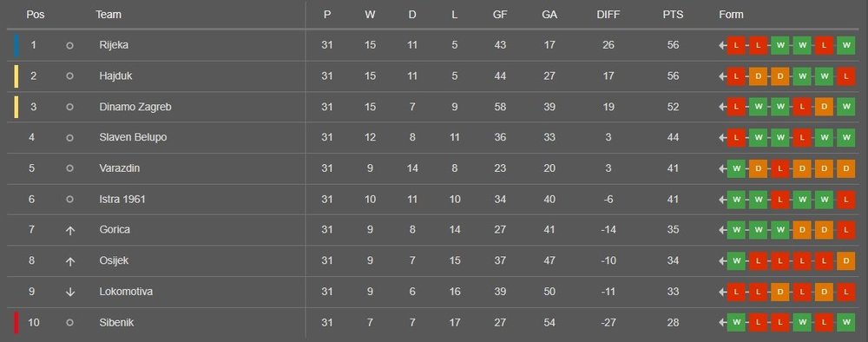Sort table by GF column header
The image size is (868, 342).
pos(500,15)
